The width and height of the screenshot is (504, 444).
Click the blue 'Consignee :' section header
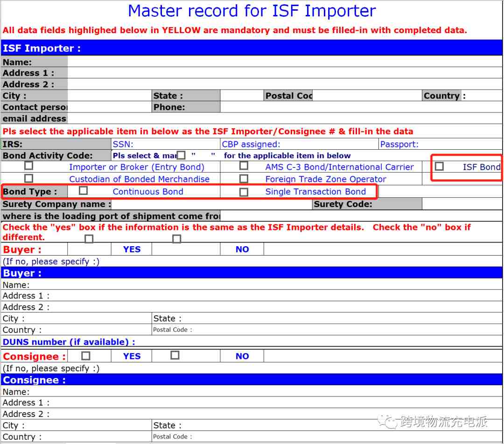(252, 380)
